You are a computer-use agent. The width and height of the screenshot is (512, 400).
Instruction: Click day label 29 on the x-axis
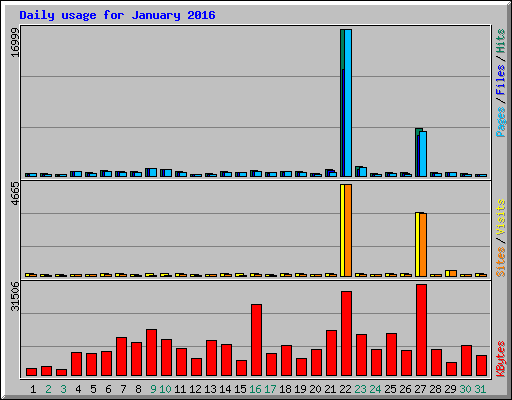[450, 389]
